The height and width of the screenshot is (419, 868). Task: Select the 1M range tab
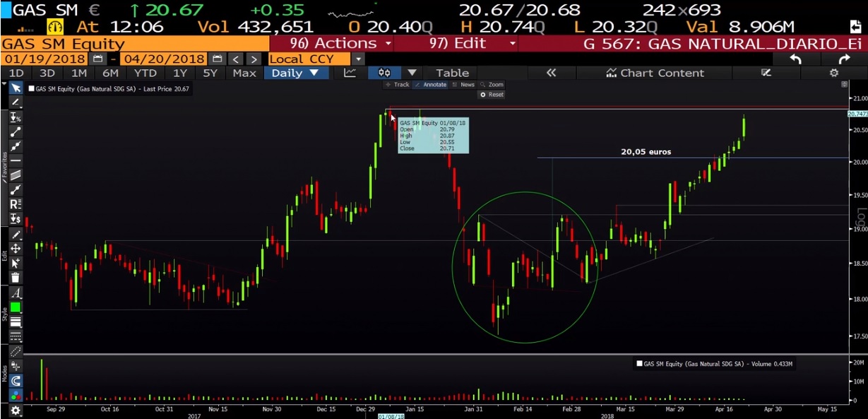(79, 73)
